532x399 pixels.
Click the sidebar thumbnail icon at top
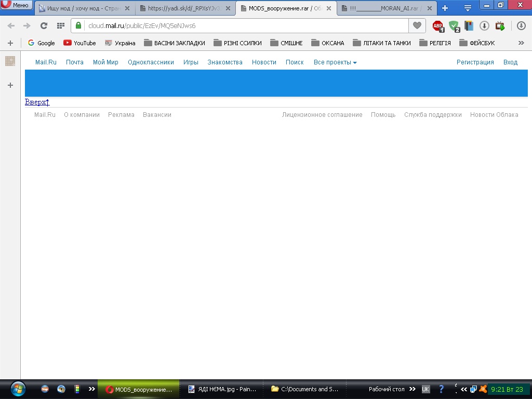coord(10,61)
